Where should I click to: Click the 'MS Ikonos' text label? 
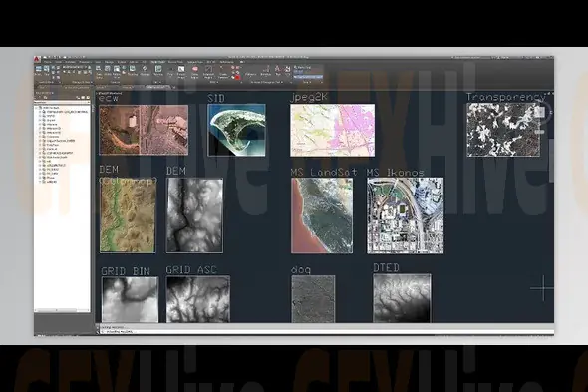(396, 173)
